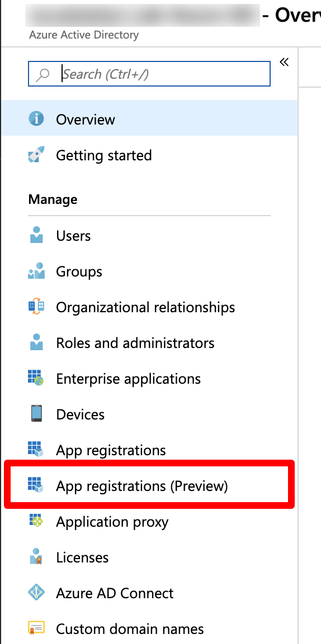This screenshot has width=321, height=644.
Task: Click the Users person icon
Action: 36,235
